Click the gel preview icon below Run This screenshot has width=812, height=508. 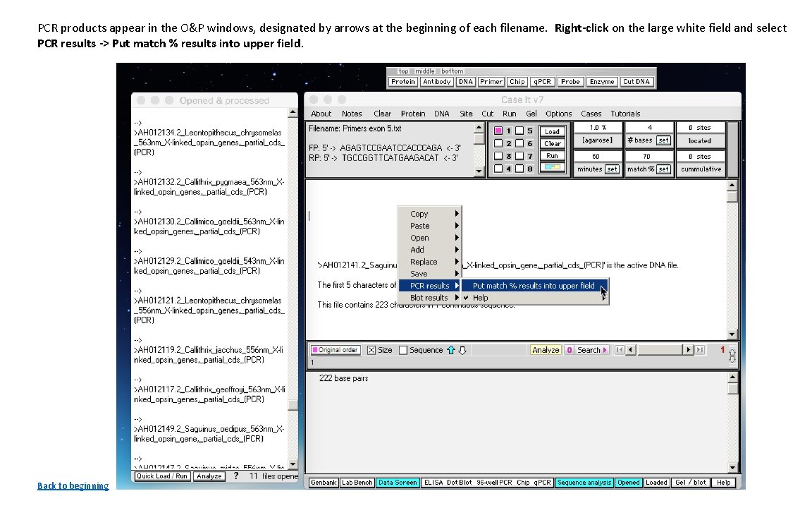pos(552,167)
